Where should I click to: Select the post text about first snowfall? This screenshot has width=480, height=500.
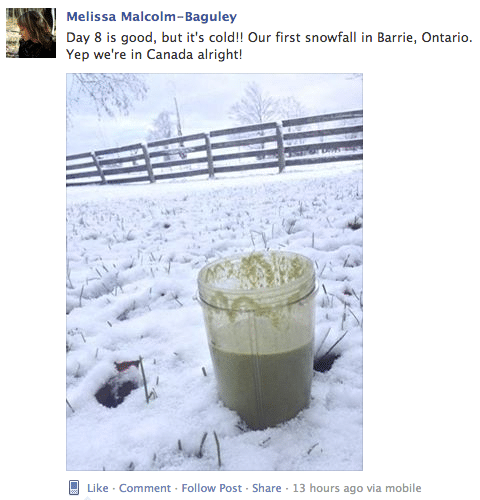[269, 46]
